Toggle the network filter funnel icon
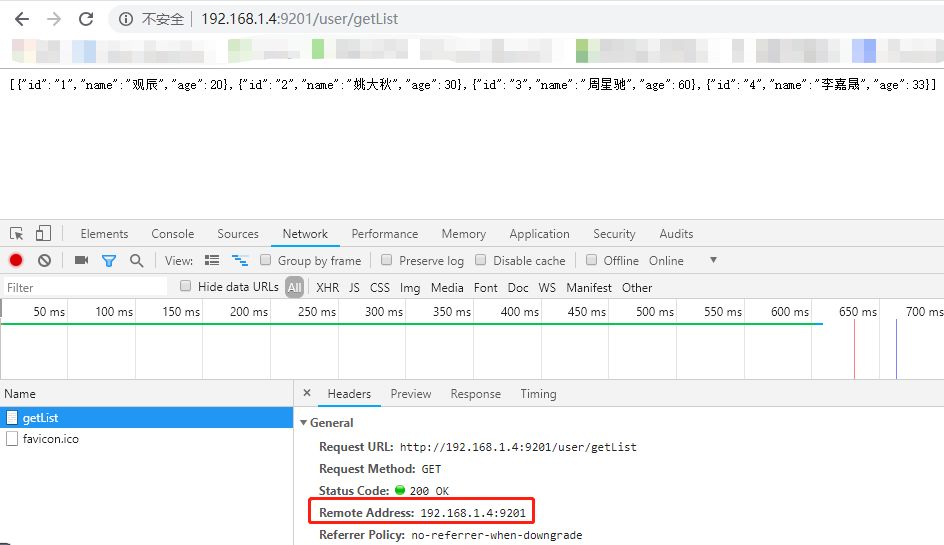Viewport: 944px width, 545px height. coord(109,261)
